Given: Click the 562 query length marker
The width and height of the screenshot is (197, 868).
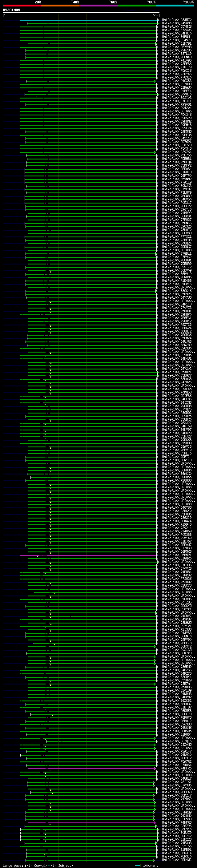Looking at the screenshot, I should pos(155,15).
